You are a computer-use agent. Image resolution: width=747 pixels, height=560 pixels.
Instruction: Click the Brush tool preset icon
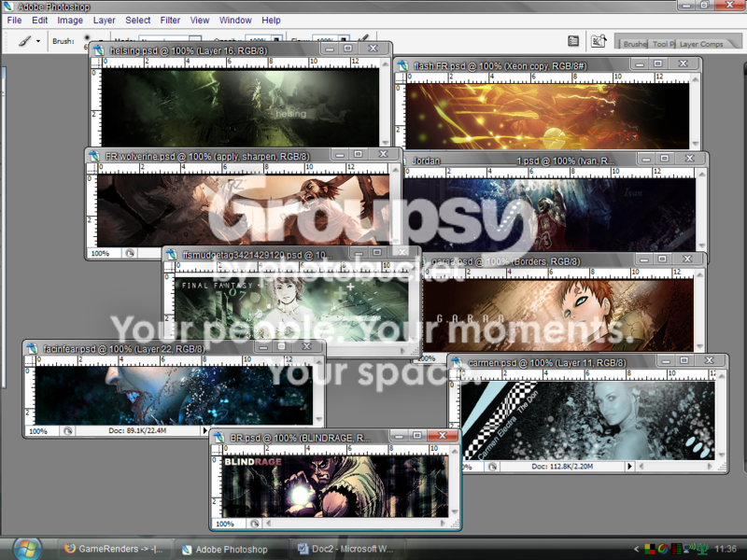pyautogui.click(x=24, y=41)
